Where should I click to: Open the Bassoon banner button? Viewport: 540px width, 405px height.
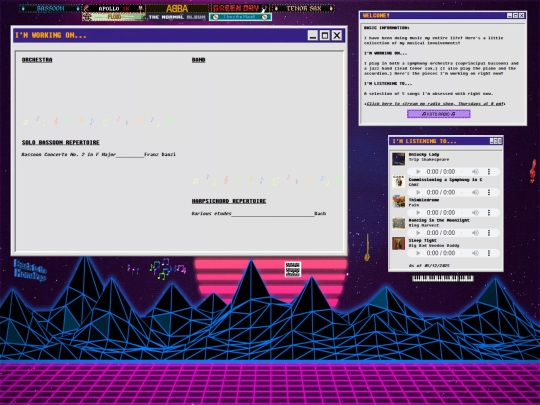pos(51,8)
